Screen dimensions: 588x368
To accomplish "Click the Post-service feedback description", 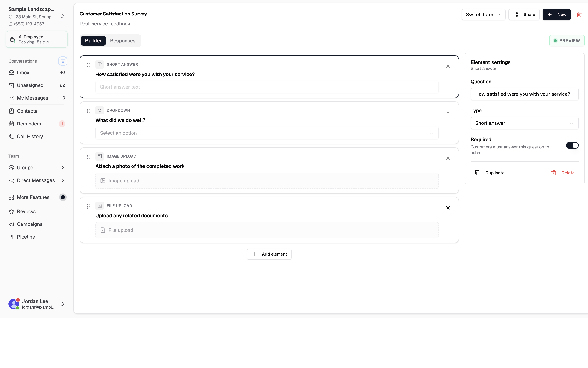I will [x=105, y=24].
